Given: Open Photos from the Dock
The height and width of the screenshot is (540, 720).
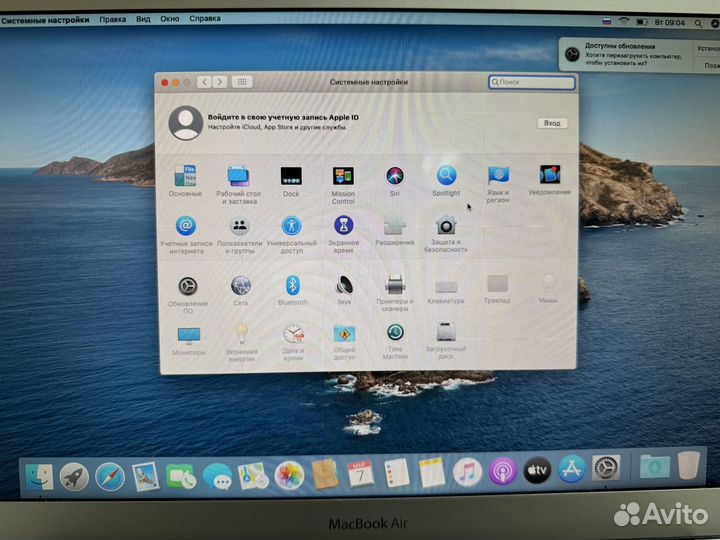Looking at the screenshot, I should (289, 475).
